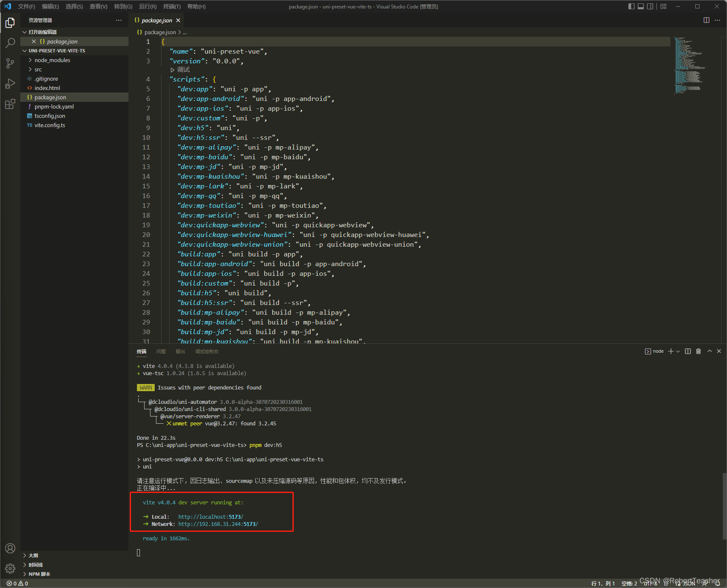Open index.html in the explorer
The height and width of the screenshot is (588, 727).
click(74, 88)
